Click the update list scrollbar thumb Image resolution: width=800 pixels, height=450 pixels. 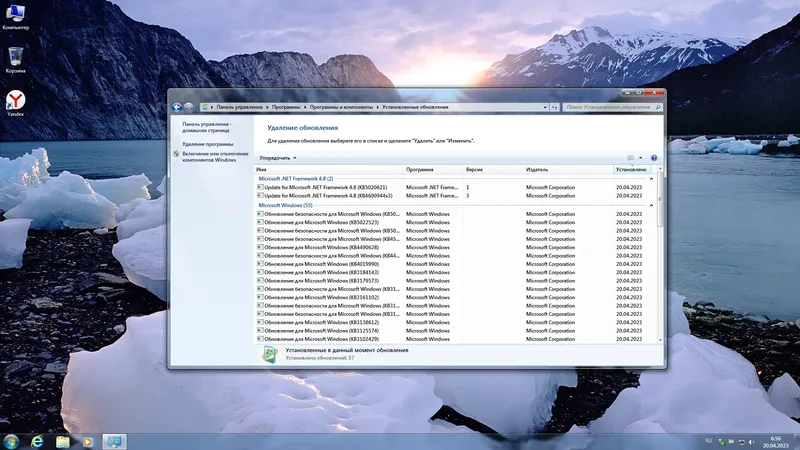(x=660, y=200)
